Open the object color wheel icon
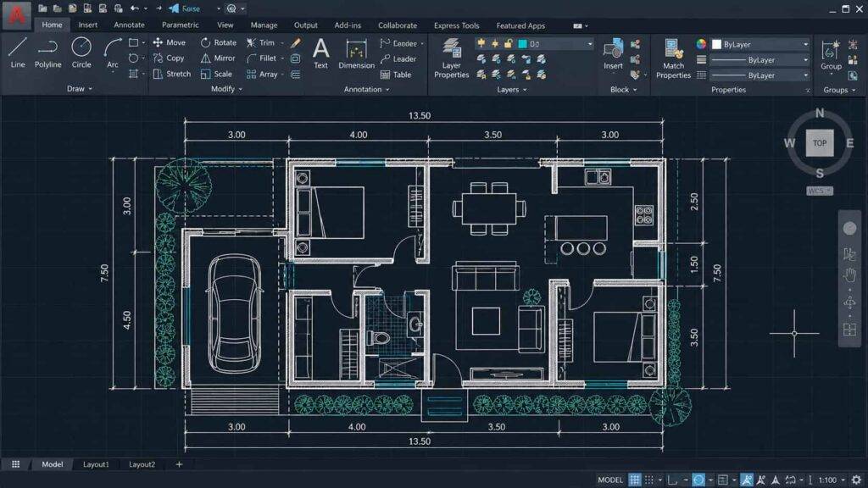The height and width of the screenshot is (488, 868). pos(701,44)
